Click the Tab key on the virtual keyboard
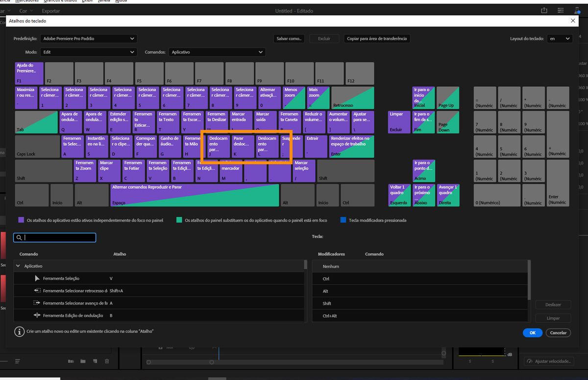This screenshot has width=588, height=380. pos(36,122)
